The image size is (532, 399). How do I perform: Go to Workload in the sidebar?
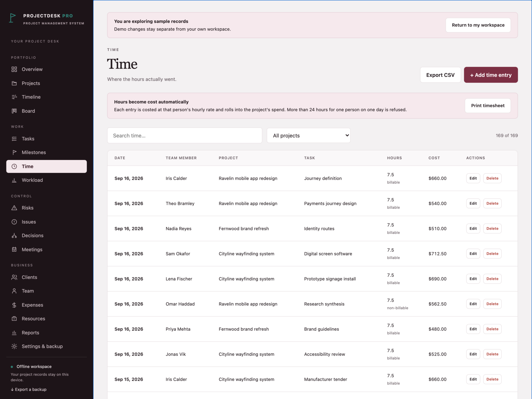(x=47, y=180)
